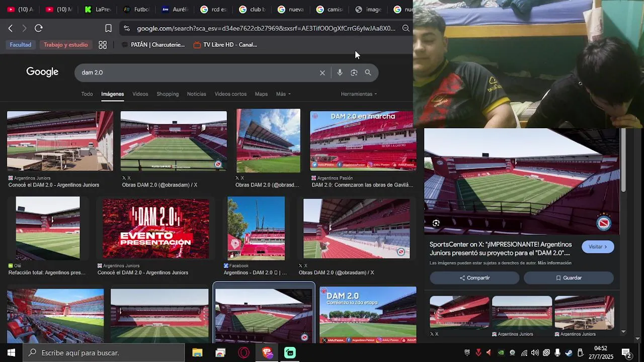Open the TV Libre HD bookmark

pos(225,45)
